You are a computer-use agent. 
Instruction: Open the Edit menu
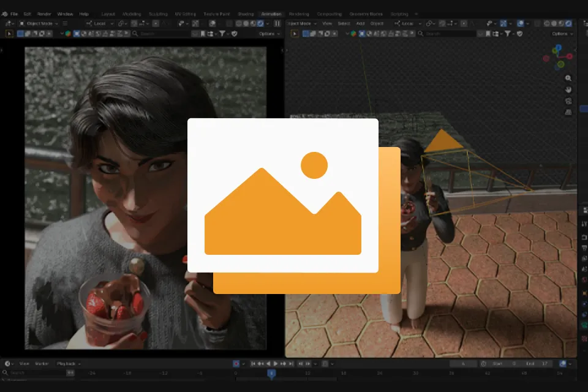pyautogui.click(x=28, y=14)
